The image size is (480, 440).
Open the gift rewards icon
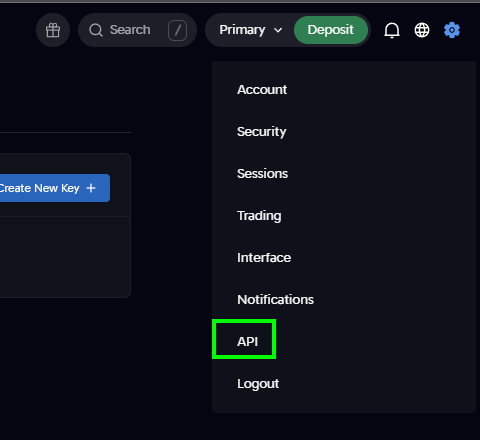pyautogui.click(x=53, y=30)
